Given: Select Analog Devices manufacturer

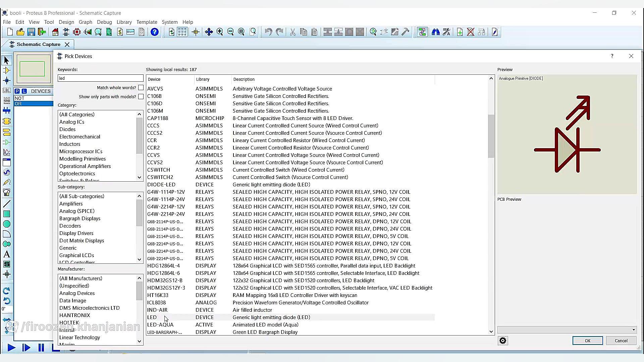Looking at the screenshot, I should tap(77, 293).
